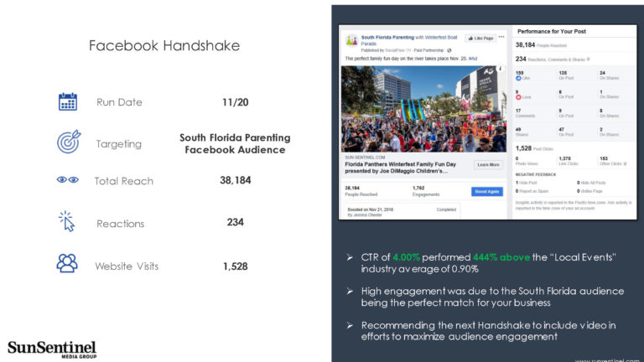Click the South Florida Parenting page avatar
644x362 pixels.
(x=351, y=40)
